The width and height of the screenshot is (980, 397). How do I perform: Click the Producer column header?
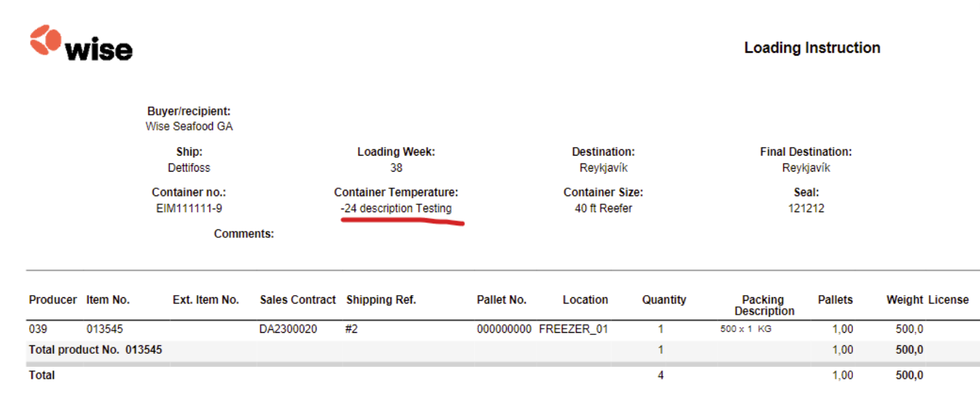coord(53,300)
